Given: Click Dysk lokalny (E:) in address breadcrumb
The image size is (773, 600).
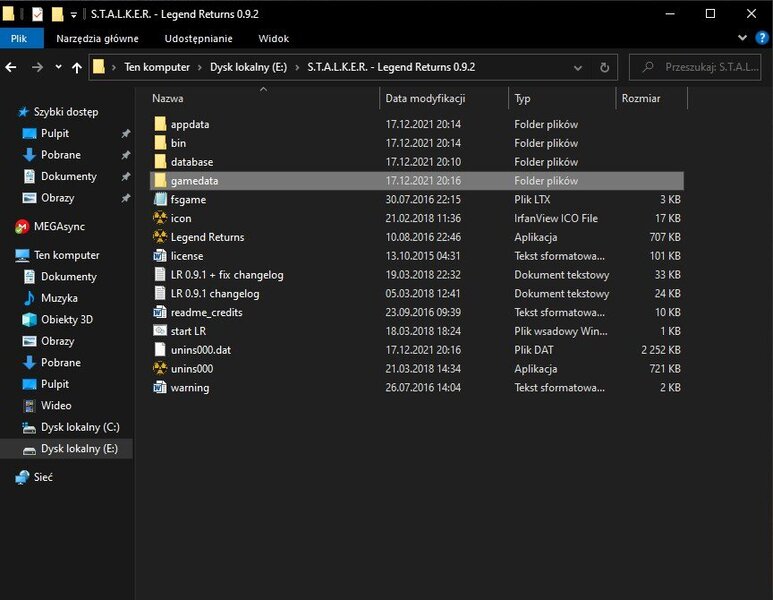Looking at the screenshot, I should [x=248, y=67].
